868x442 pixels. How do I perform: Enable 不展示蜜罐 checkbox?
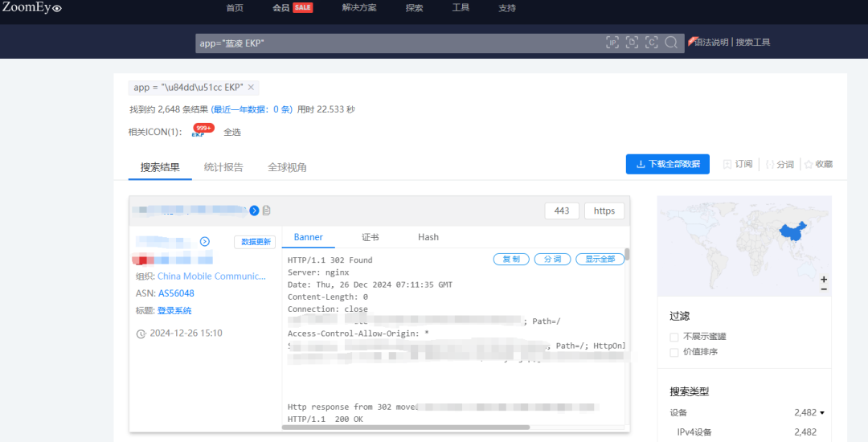(x=674, y=337)
